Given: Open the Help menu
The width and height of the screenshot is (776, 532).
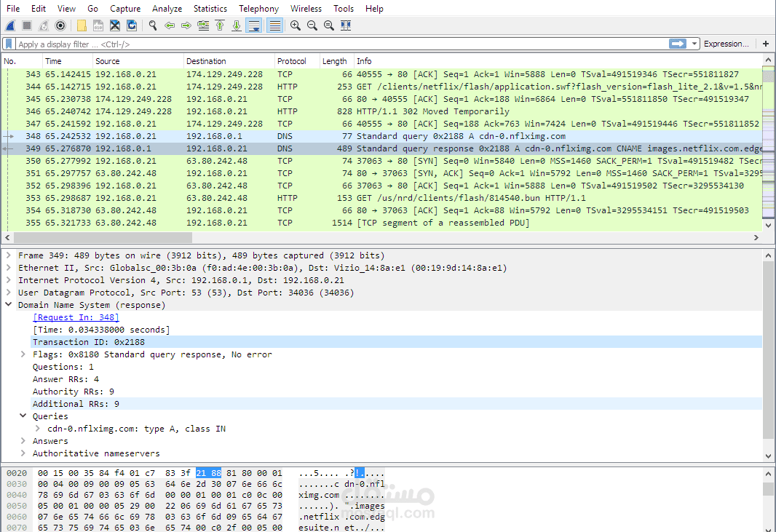Looking at the screenshot, I should point(374,9).
